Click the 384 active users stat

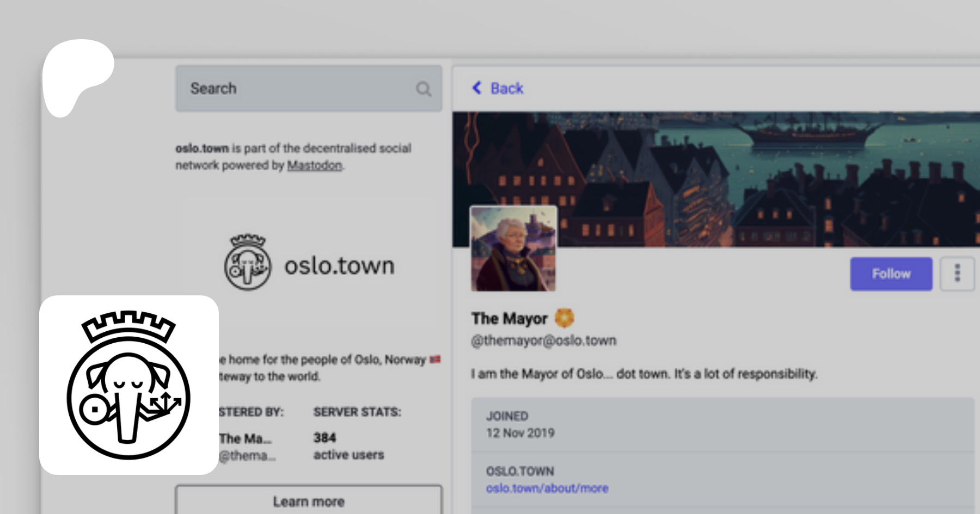pyautogui.click(x=348, y=446)
